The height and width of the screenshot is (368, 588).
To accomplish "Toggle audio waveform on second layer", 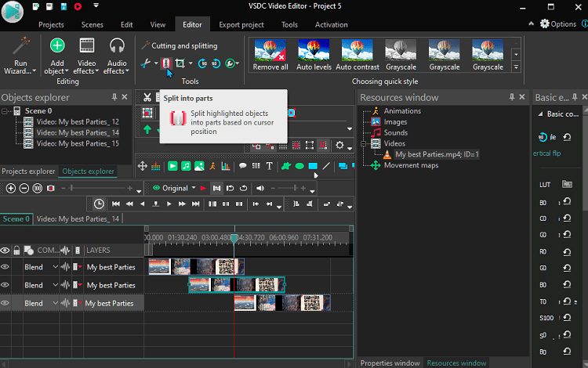I will pos(65,285).
